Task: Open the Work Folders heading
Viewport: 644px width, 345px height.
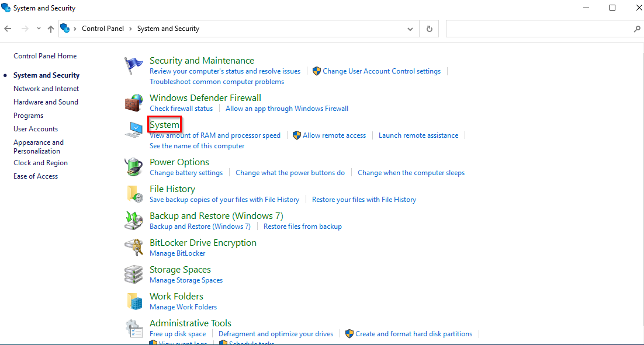Action: [x=176, y=296]
